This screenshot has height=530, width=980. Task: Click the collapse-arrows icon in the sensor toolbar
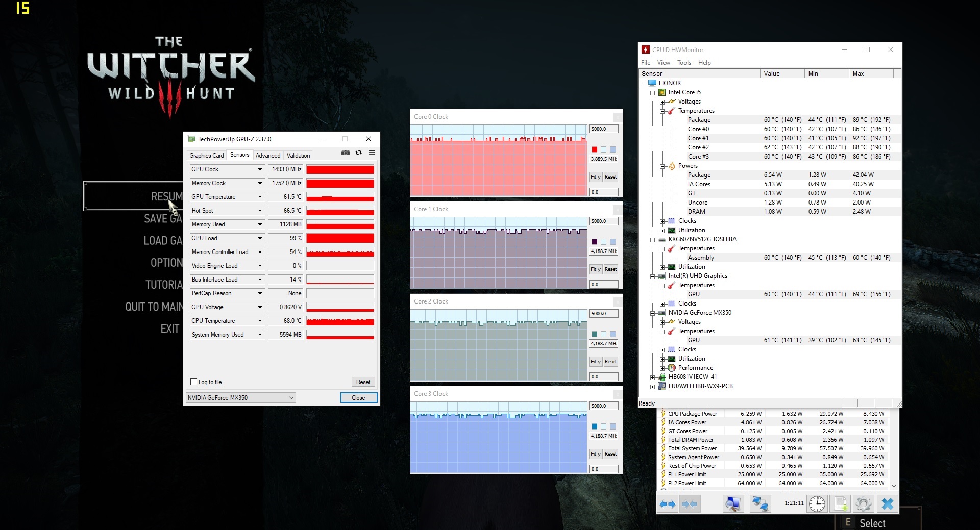pos(690,504)
